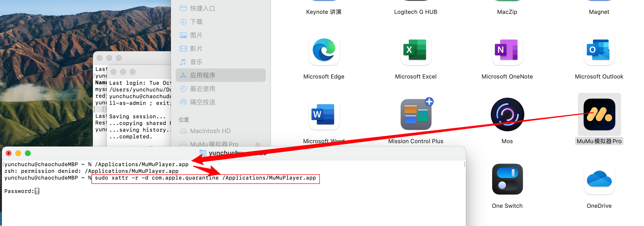This screenshot has height=226, width=644.
Task: Click the Mission Control Plus label
Action: tap(416, 141)
